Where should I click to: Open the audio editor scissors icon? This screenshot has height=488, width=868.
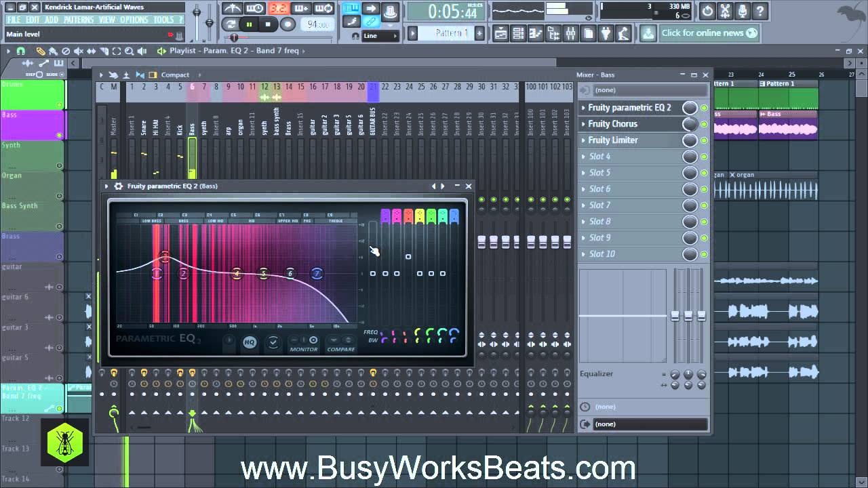pyautogui.click(x=725, y=11)
